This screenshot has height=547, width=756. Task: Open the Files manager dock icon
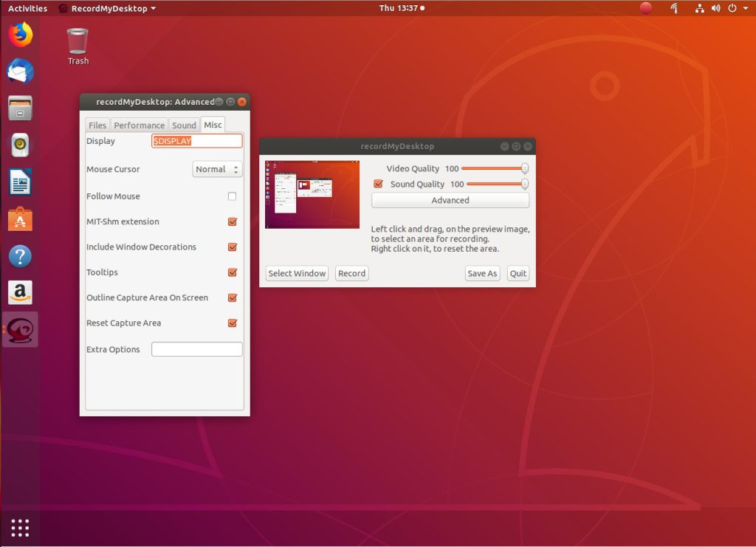coord(21,108)
